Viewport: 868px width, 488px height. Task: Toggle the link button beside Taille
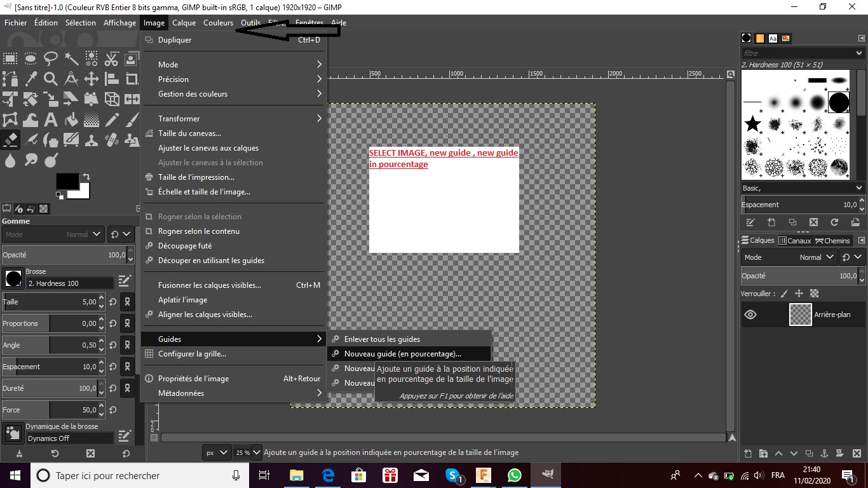point(128,302)
